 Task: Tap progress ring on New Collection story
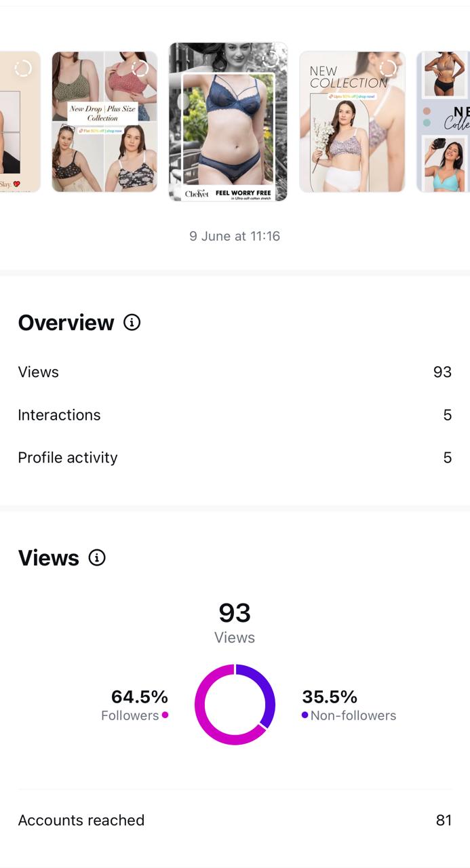click(388, 68)
